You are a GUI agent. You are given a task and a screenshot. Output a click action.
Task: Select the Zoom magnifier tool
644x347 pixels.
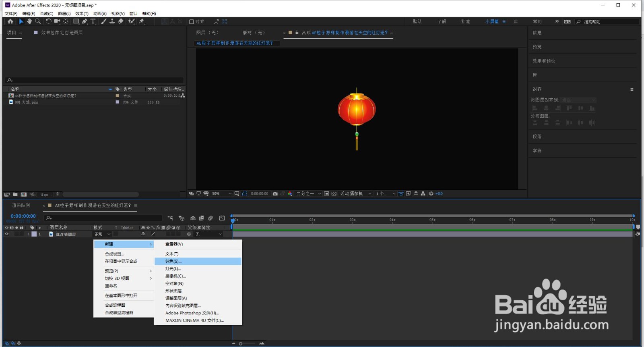38,21
